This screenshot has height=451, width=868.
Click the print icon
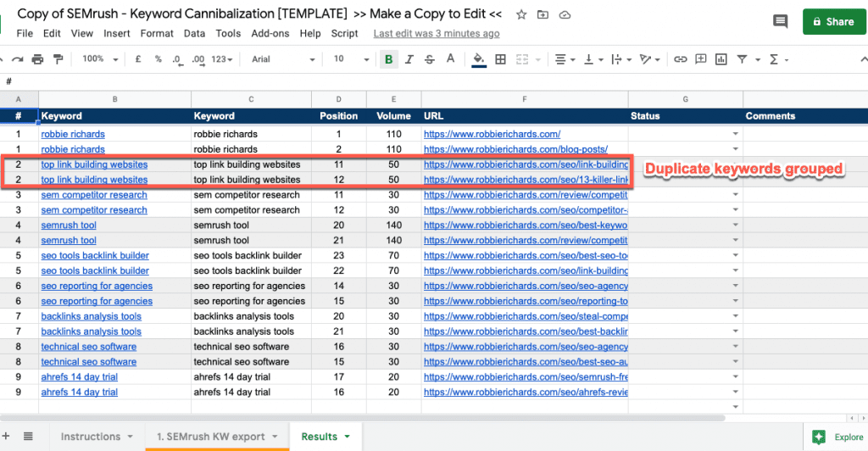pyautogui.click(x=37, y=59)
